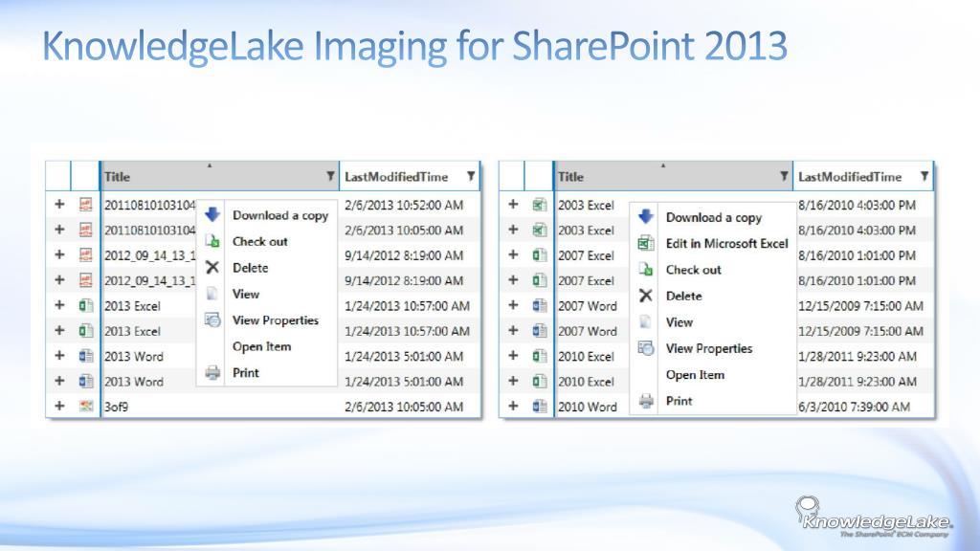This screenshot has height=551, width=980.
Task: Choose Delete in the 3of9 grid's menu
Action: [250, 268]
